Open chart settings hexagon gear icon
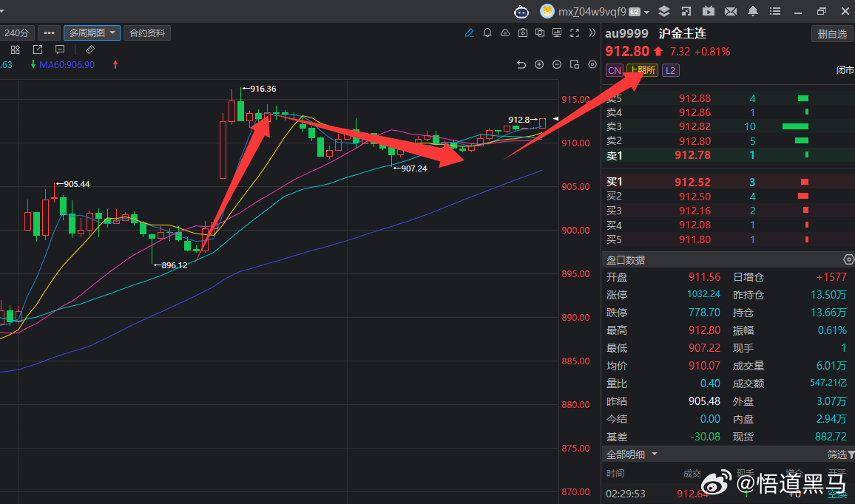Viewport: 855px width, 504px height. coord(592,64)
